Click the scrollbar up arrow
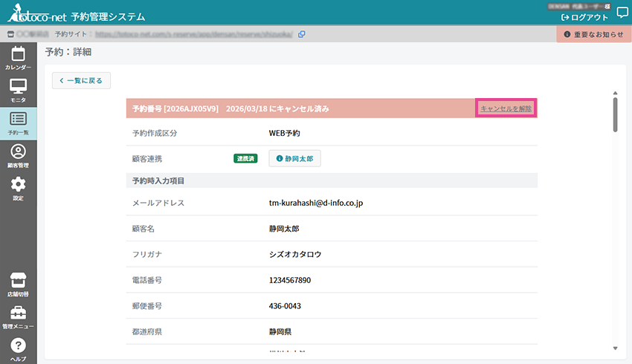The image size is (632, 364). [615, 94]
